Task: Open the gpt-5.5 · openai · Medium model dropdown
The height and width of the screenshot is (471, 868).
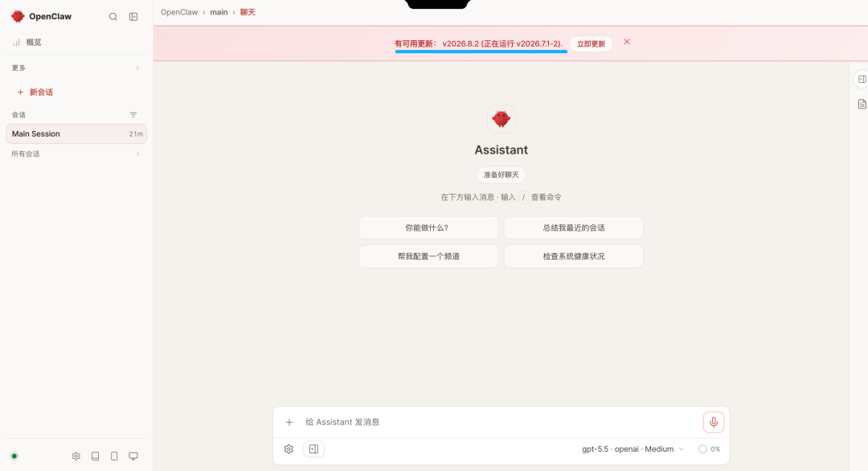Action: (x=633, y=448)
